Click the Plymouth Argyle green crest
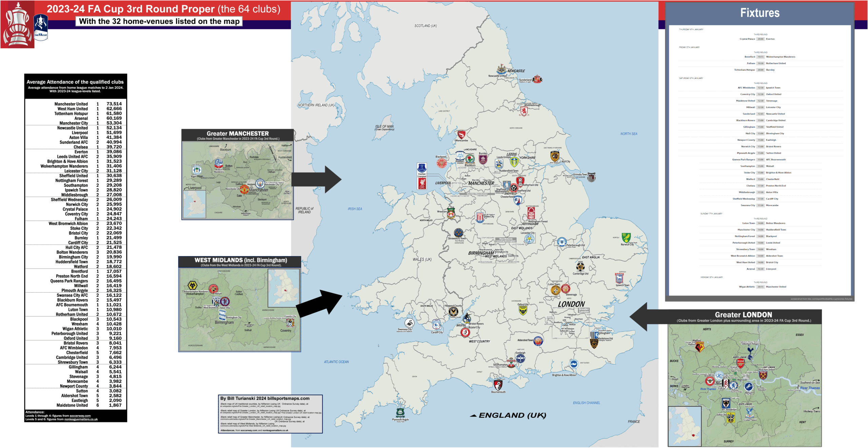The width and height of the screenshot is (868, 448). tap(400, 412)
